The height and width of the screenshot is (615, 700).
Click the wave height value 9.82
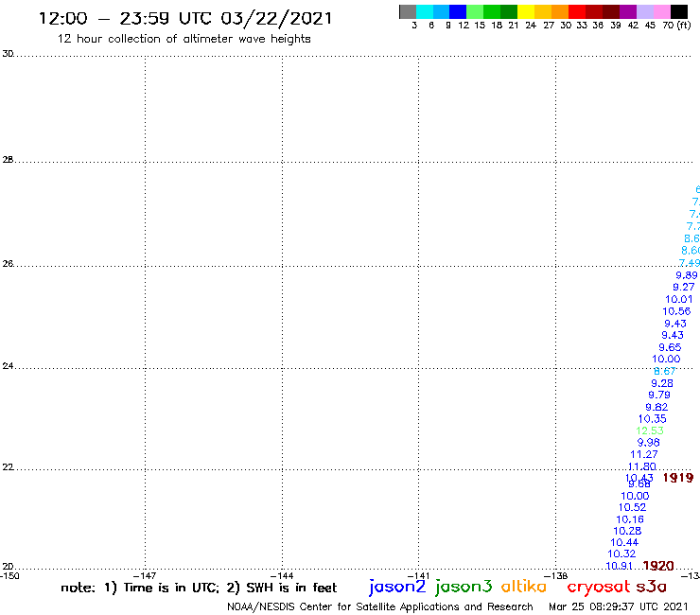click(x=656, y=407)
